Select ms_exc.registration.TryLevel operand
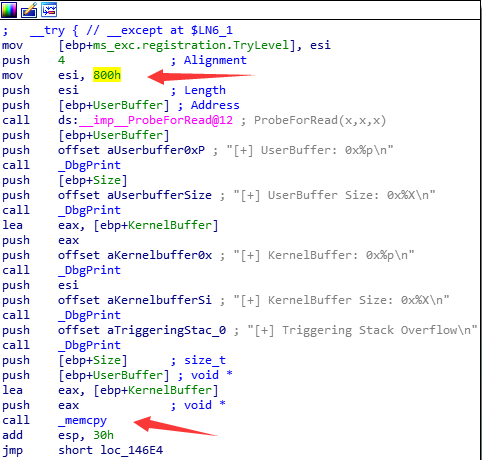This screenshot has width=482, height=460. click(x=191, y=45)
